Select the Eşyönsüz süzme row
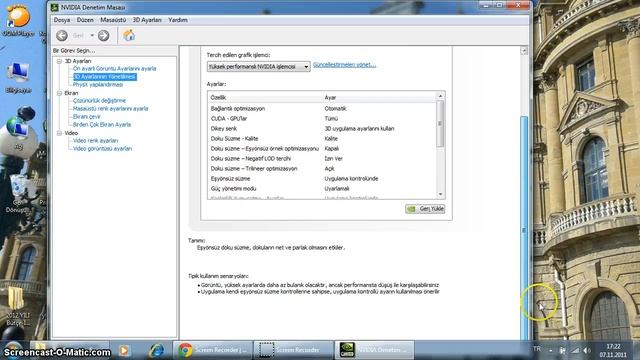The width and height of the screenshot is (640, 360). click(322, 178)
